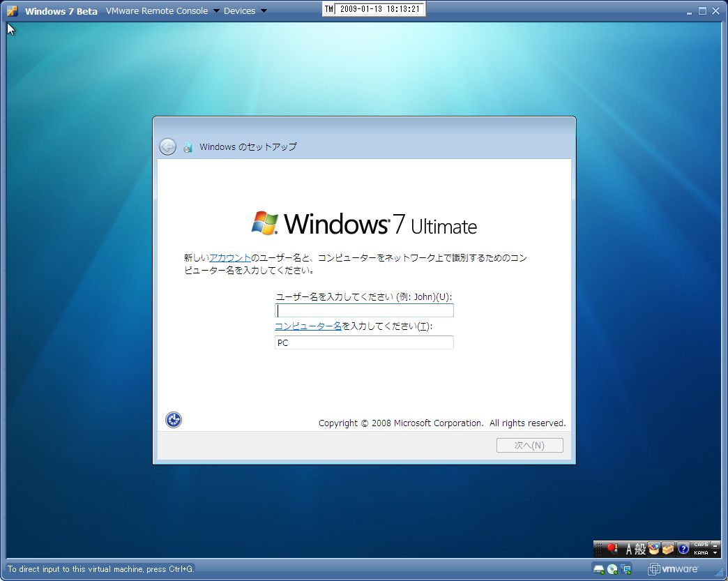Click 'To direct input... press Ctrl+G' status text
This screenshot has height=581, width=728.
pyautogui.click(x=100, y=569)
